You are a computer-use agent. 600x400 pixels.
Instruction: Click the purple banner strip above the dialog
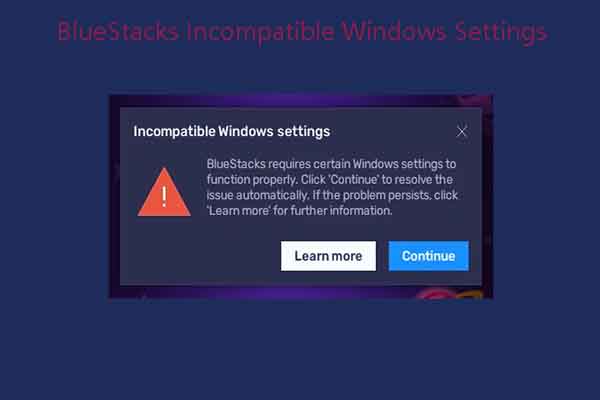pos(300,101)
